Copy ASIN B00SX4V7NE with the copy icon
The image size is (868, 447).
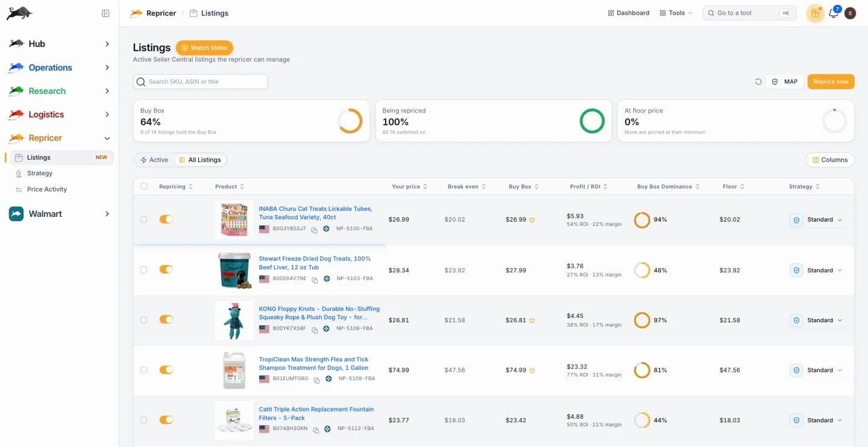click(315, 280)
